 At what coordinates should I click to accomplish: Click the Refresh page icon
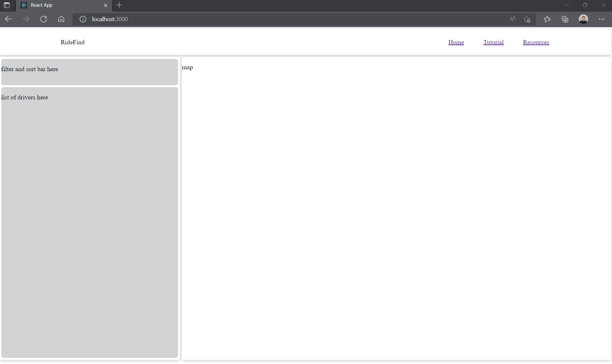[x=44, y=19]
